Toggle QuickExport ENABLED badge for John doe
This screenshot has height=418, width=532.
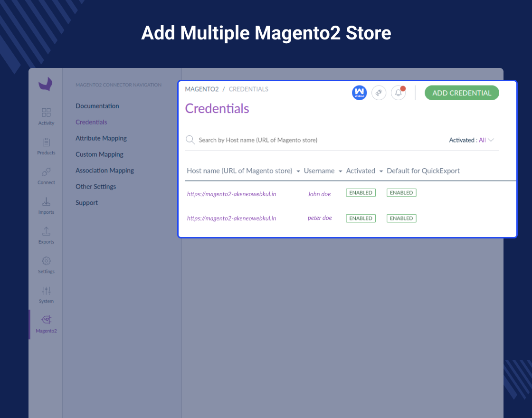pos(401,193)
